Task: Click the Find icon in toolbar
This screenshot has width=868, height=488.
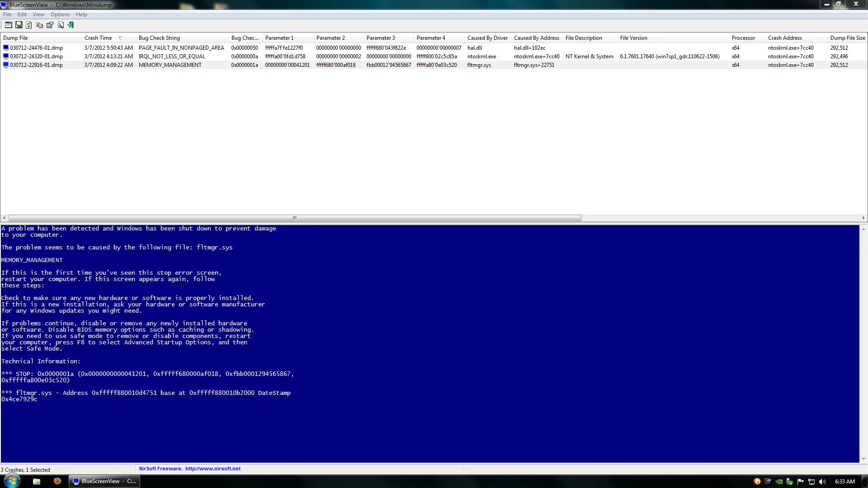Action: (x=60, y=24)
